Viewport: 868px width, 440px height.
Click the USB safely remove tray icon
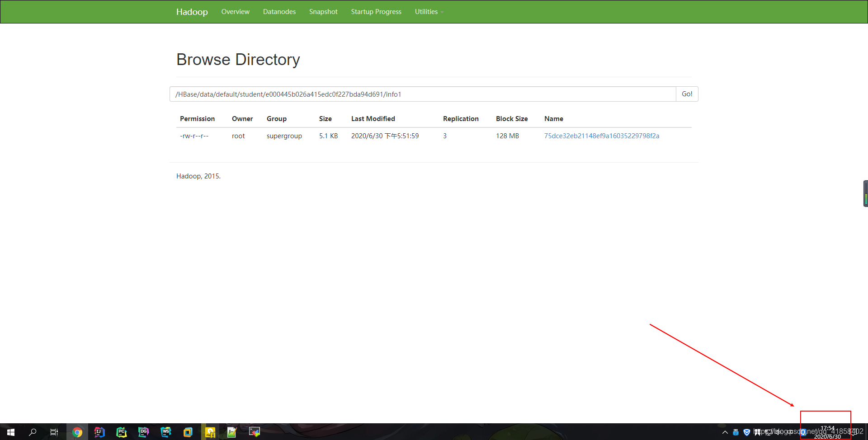(736, 432)
